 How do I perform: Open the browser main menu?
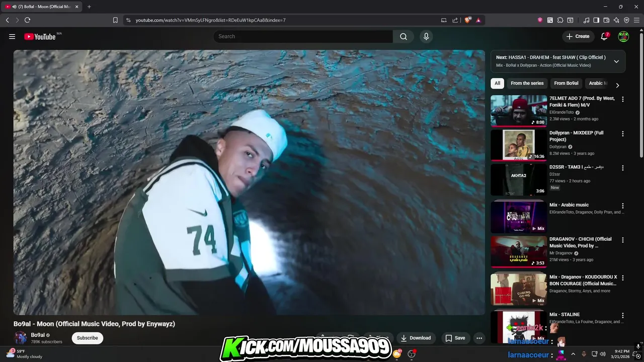636,20
